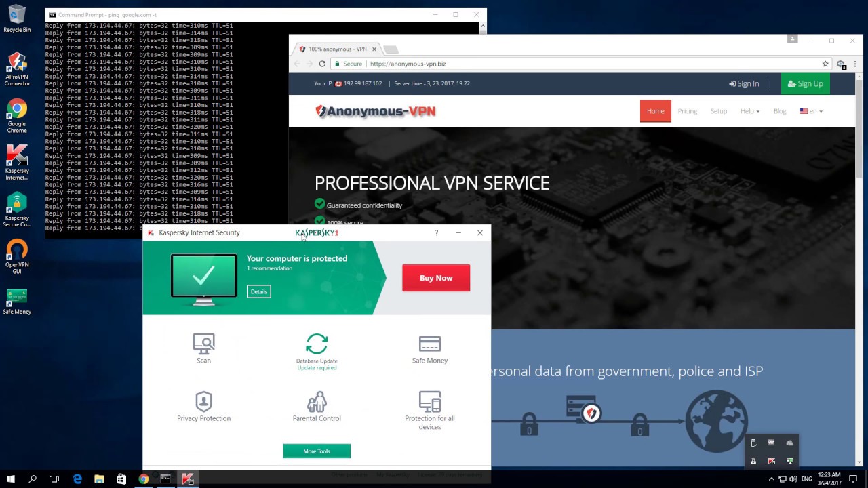Click the Details button in Kaspersky
This screenshot has width=868, height=488.
point(258,291)
